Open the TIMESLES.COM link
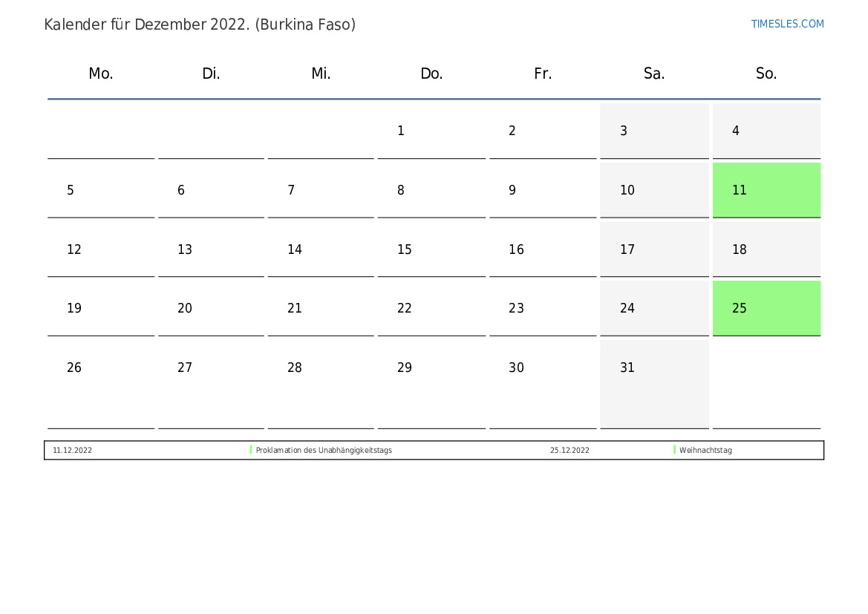The width and height of the screenshot is (868, 614). point(787,24)
